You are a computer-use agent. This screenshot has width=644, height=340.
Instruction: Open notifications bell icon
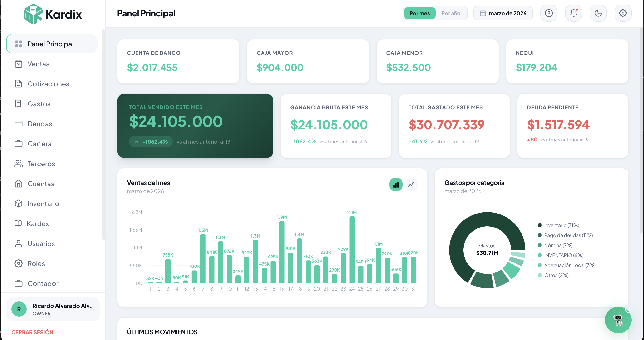pyautogui.click(x=574, y=13)
